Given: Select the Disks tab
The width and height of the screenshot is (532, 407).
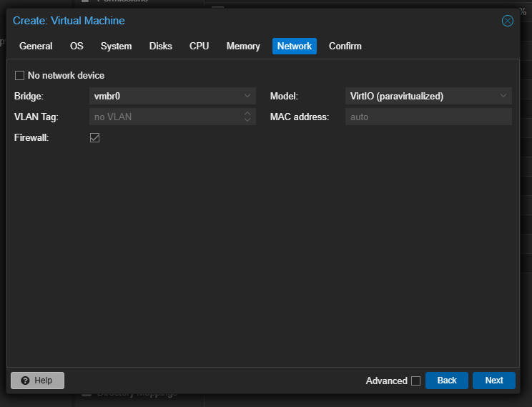Looking at the screenshot, I should pos(161,46).
